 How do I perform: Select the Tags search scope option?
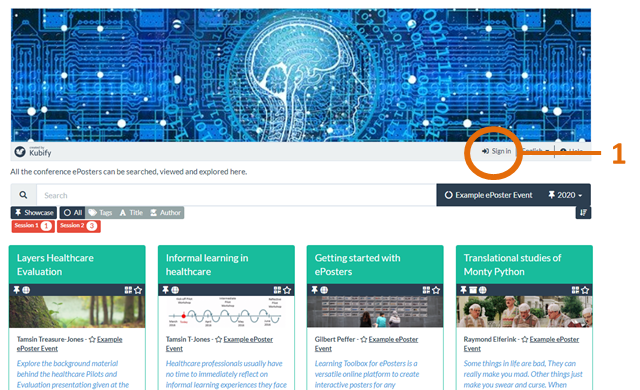coord(100,213)
